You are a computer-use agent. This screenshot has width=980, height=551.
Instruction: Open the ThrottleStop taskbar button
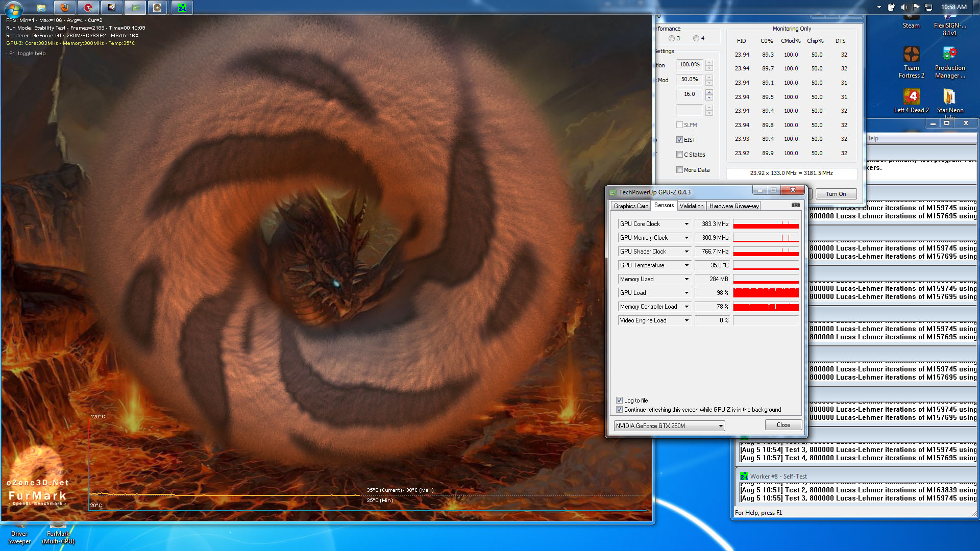point(88,7)
